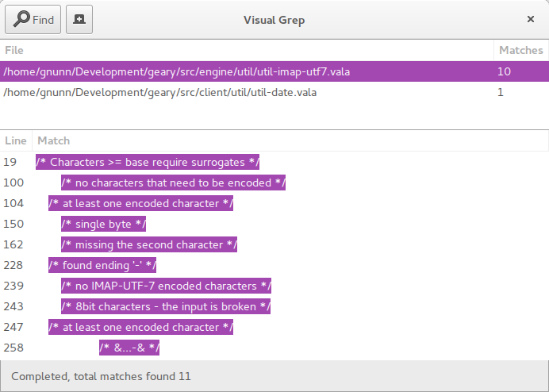Image resolution: width=549 pixels, height=392 pixels.
Task: Click the add folder icon button
Action: [x=79, y=20]
